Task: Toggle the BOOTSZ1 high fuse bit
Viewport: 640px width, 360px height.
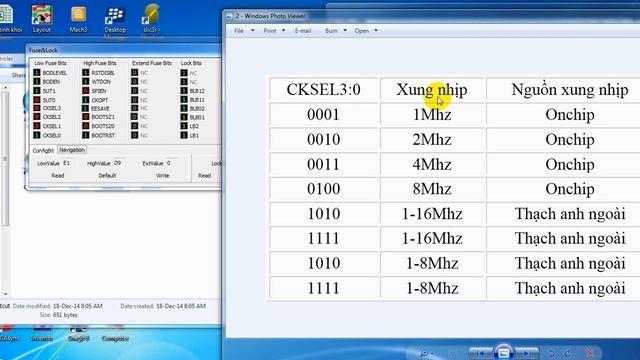Action: (86, 117)
